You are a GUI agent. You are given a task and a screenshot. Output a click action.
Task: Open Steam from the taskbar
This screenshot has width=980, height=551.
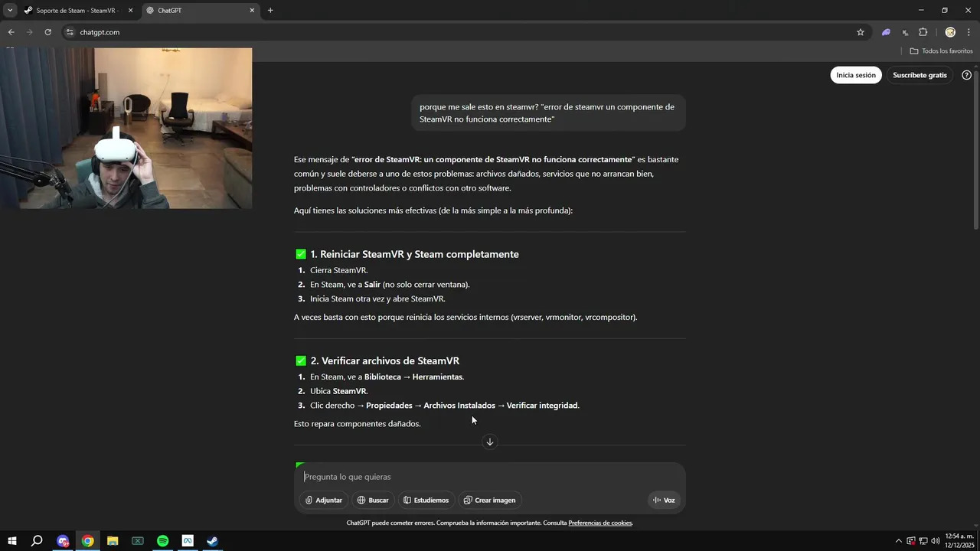[x=212, y=541]
